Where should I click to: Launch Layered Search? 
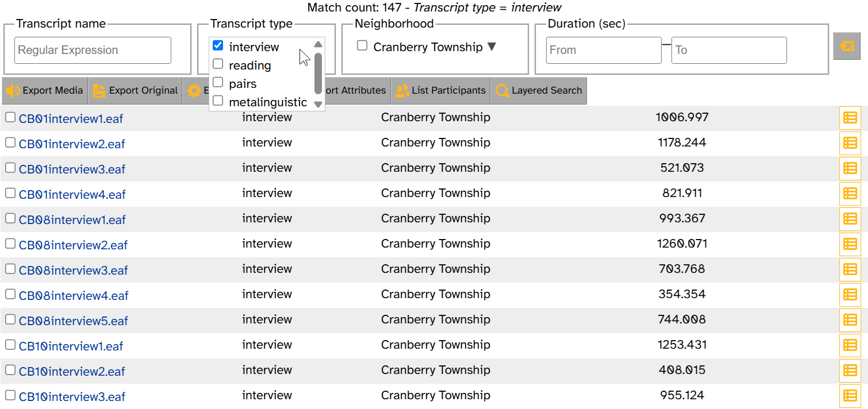point(539,91)
